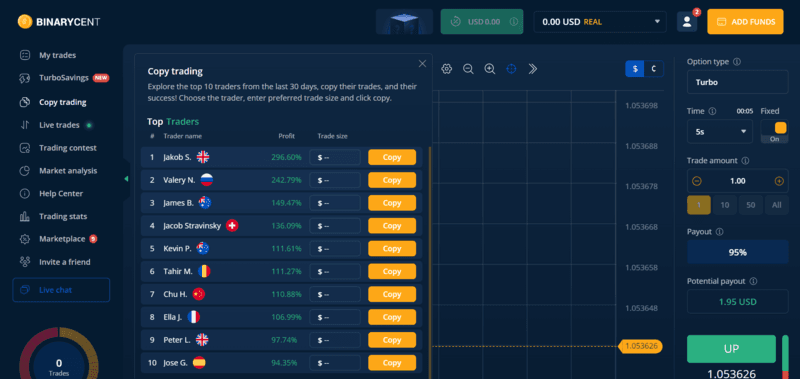Viewport: 800px width, 379px height.
Task: Open the user profile icon
Action: pos(687,21)
